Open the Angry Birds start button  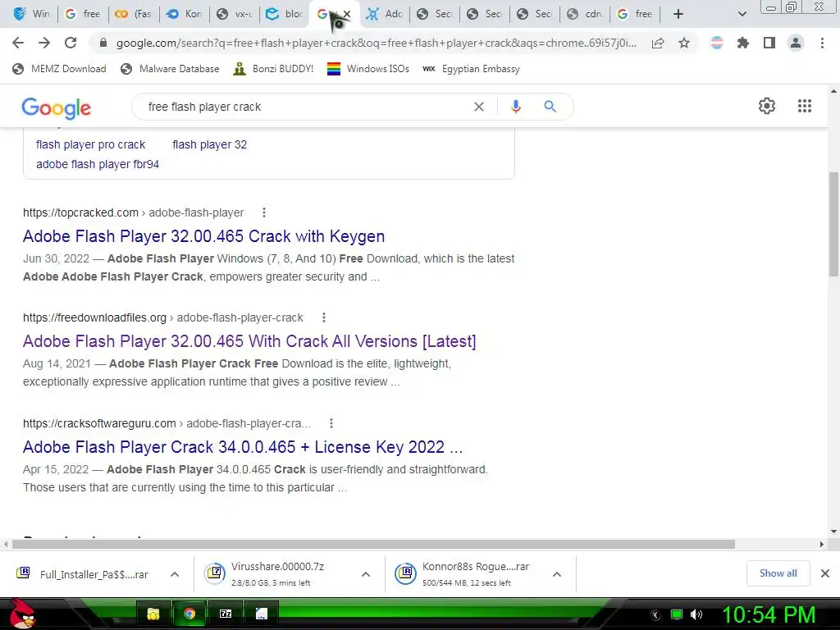click(21, 614)
